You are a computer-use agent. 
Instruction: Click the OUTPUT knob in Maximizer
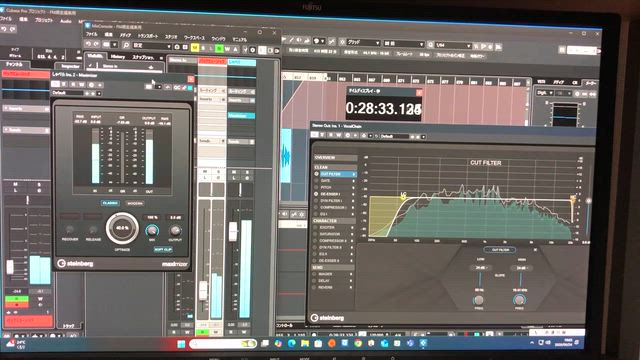coord(176,231)
